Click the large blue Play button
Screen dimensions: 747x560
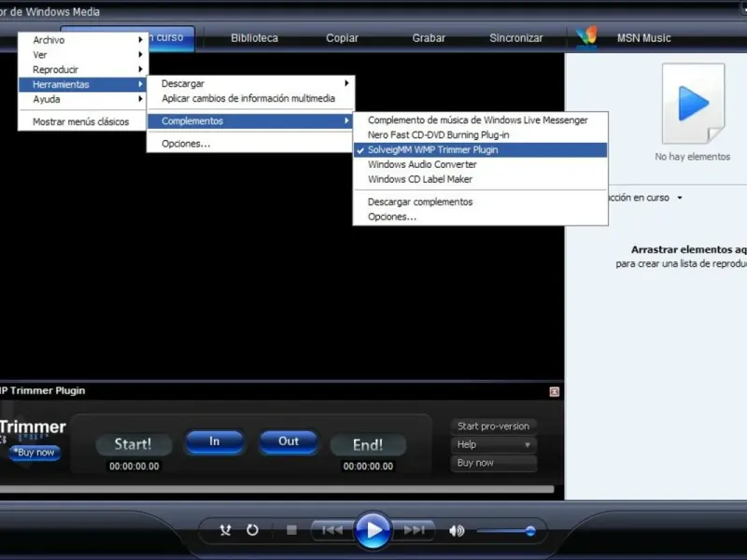coord(373,530)
